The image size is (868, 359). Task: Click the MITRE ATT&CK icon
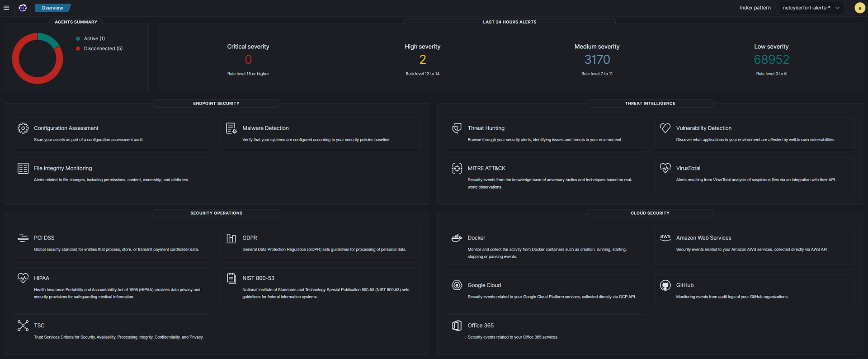pyautogui.click(x=457, y=168)
